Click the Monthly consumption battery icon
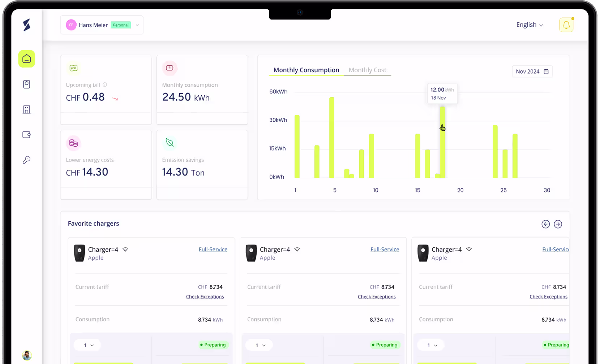The width and height of the screenshot is (600, 364). point(170,68)
